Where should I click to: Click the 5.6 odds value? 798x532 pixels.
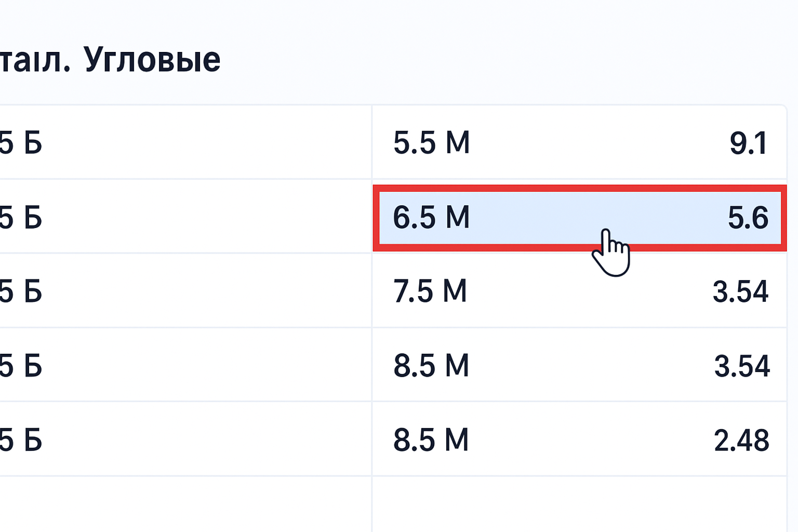[748, 218]
